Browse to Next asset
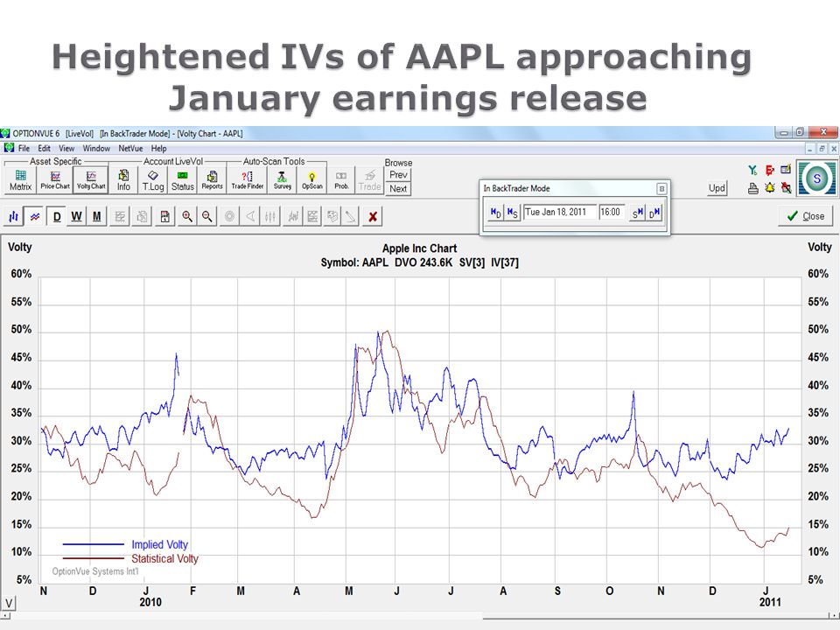The width and height of the screenshot is (840, 630). point(398,189)
